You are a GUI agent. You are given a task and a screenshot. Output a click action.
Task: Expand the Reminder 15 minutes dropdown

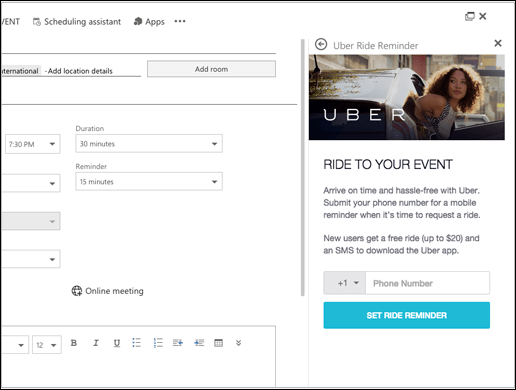click(149, 182)
